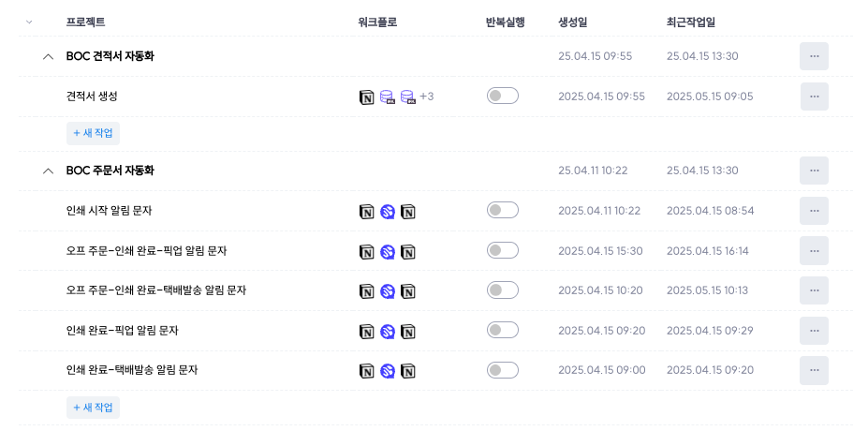This screenshot has height=431, width=868.
Task: Click first database icon in 견적서 생성 workflow
Action: click(x=388, y=97)
